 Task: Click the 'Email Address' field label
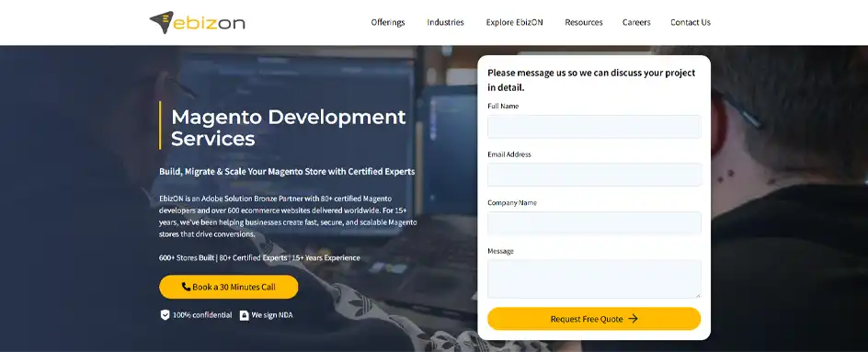[509, 154]
